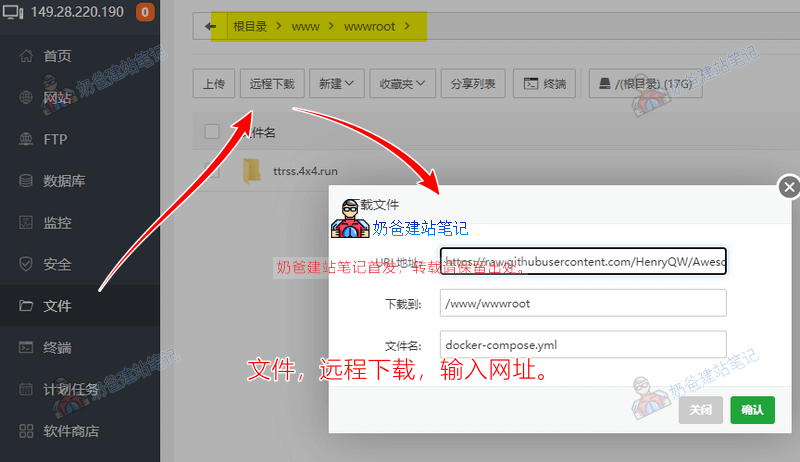Click the back arrow in path bar
Image resolution: width=800 pixels, height=462 pixels.
pos(209,27)
